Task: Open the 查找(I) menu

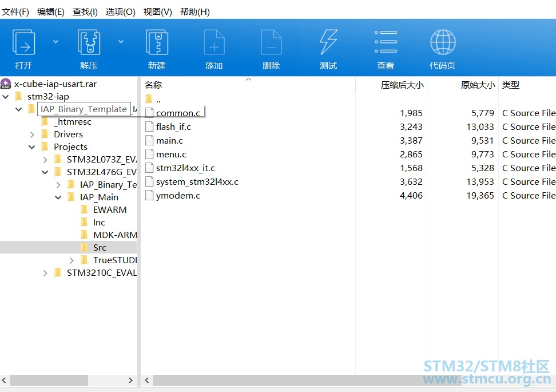Action: pyautogui.click(x=85, y=12)
